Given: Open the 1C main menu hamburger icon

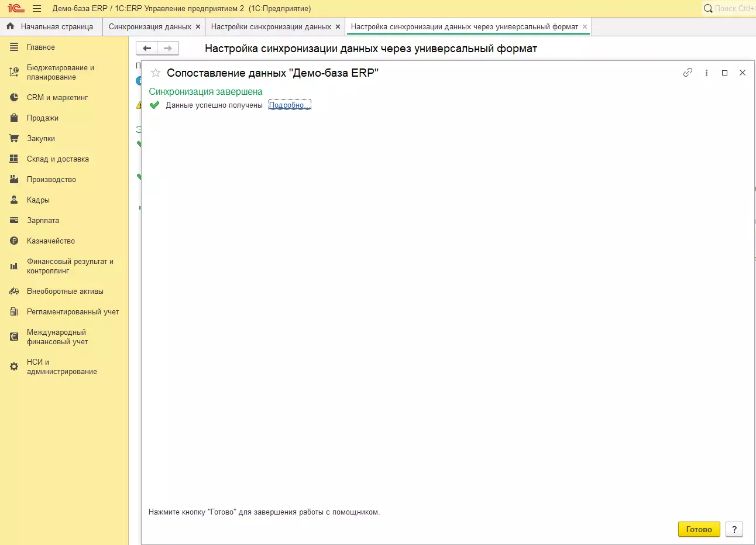Looking at the screenshot, I should point(37,9).
